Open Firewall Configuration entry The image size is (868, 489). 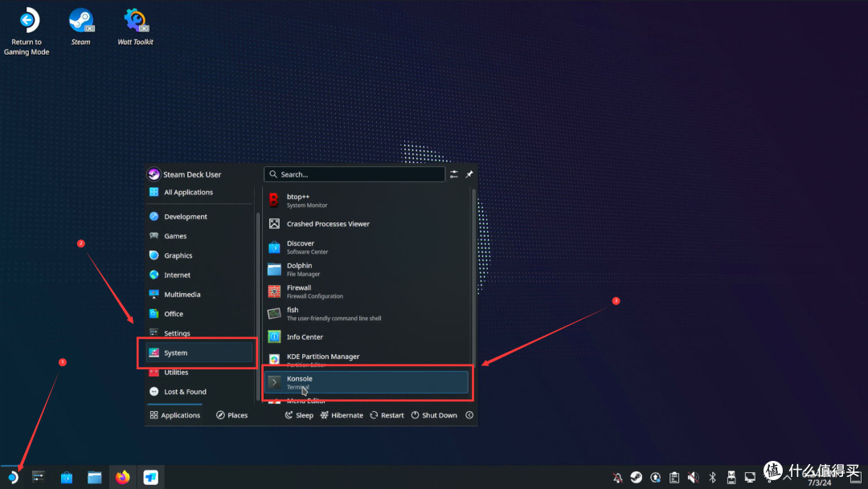point(366,291)
